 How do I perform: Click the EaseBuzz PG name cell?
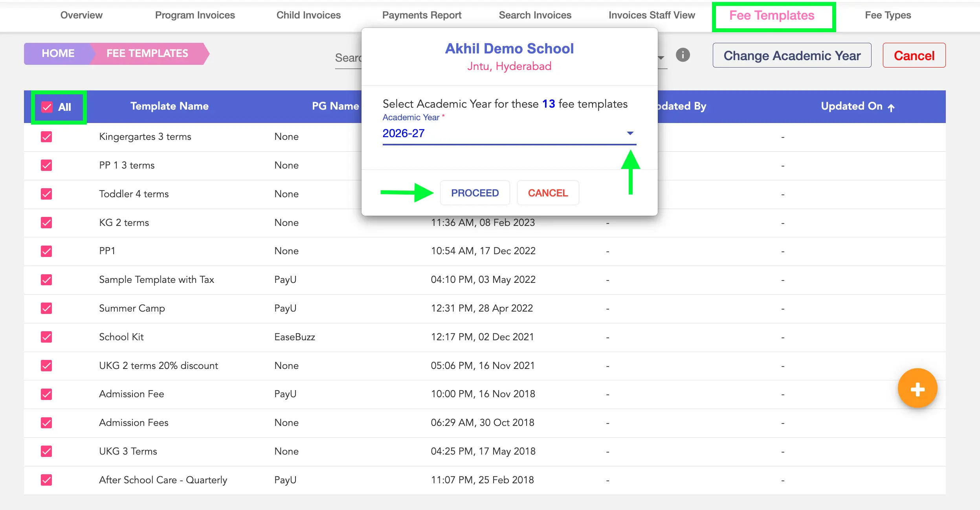(x=295, y=337)
